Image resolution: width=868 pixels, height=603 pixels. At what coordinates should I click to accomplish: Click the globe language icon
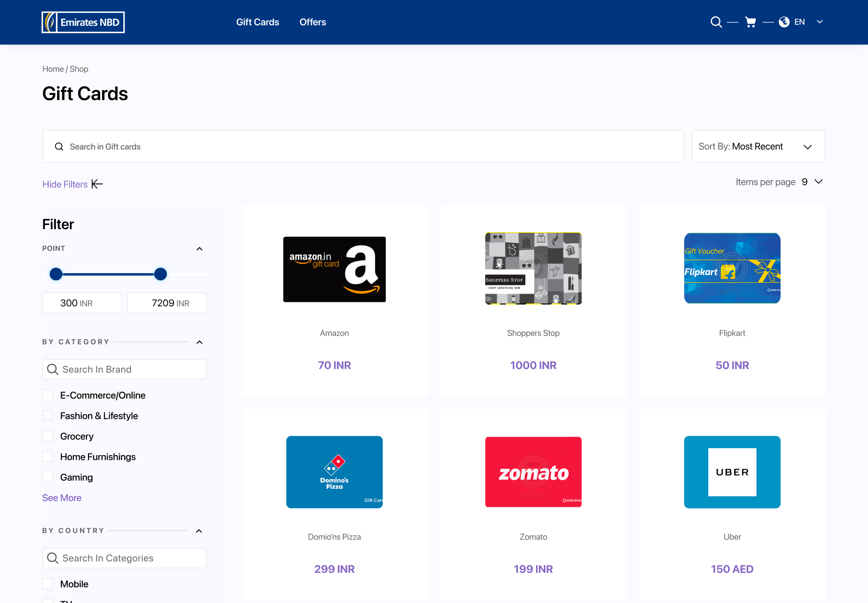[784, 22]
